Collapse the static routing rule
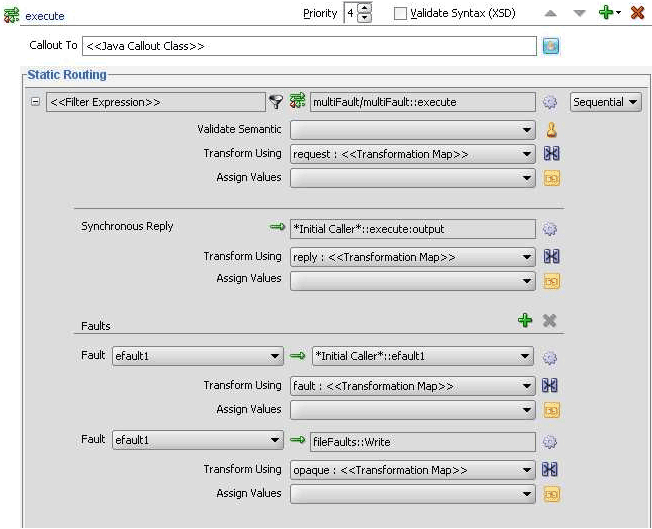Screen dimensions: 652x529 (36, 101)
